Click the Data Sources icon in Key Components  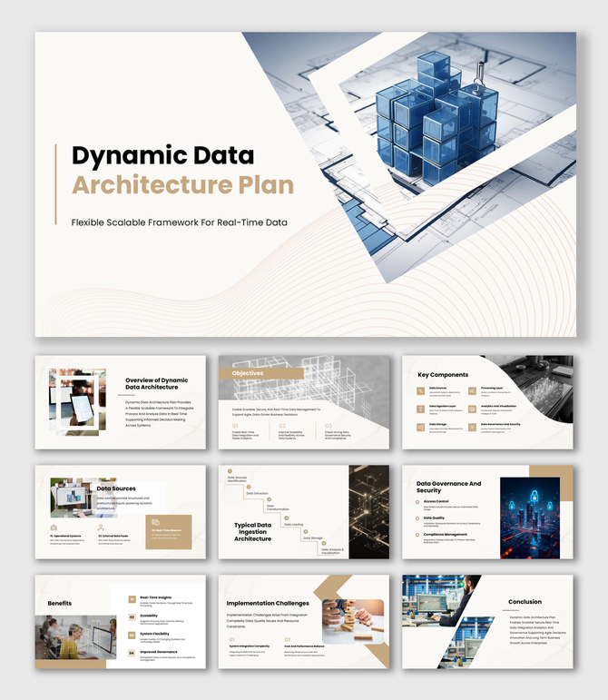pyautogui.click(x=420, y=391)
